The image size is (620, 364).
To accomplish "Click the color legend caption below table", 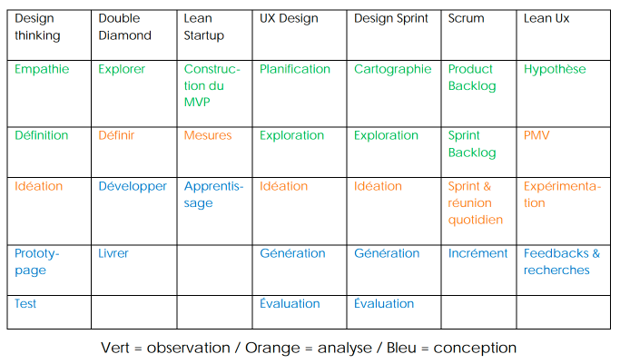I will click(309, 348).
